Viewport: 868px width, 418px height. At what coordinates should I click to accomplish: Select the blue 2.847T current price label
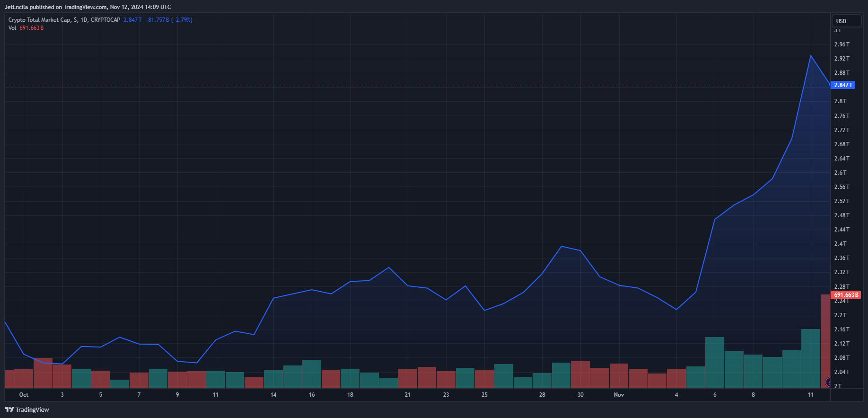point(843,85)
